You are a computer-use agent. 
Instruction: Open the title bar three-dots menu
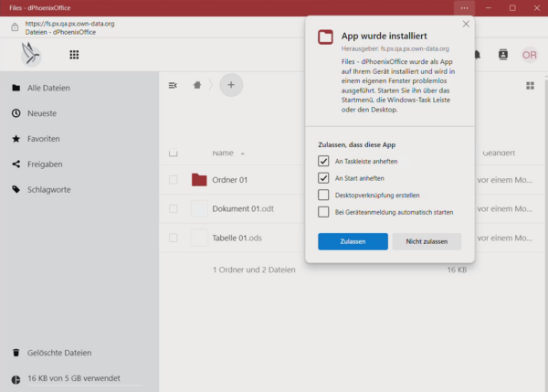pos(464,8)
